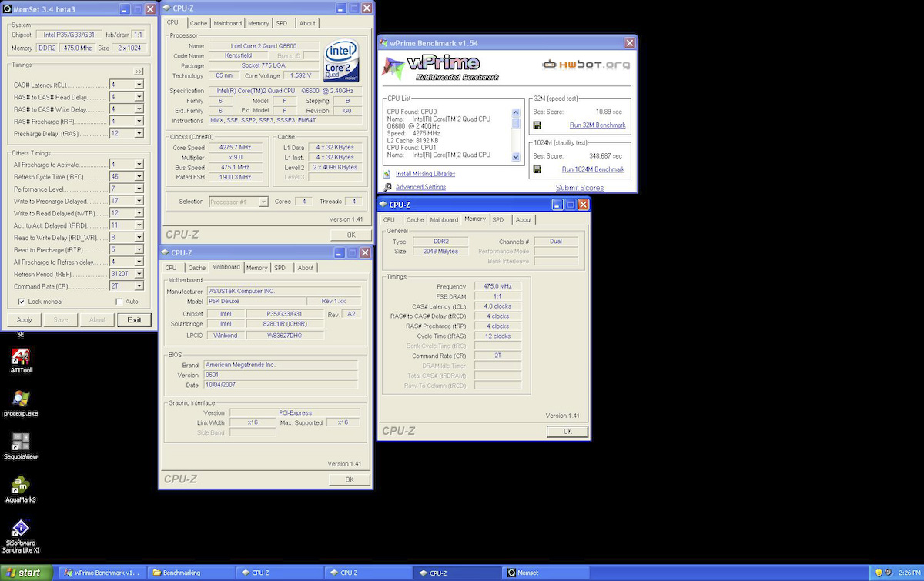Switch to wPrime Benchmark taskbar button
This screenshot has width=924, height=581.
coord(102,573)
